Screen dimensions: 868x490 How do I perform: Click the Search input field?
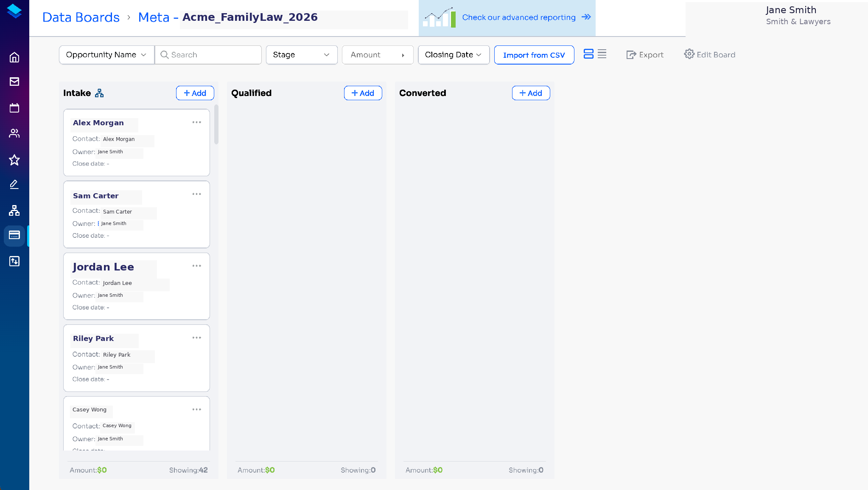[x=208, y=55]
